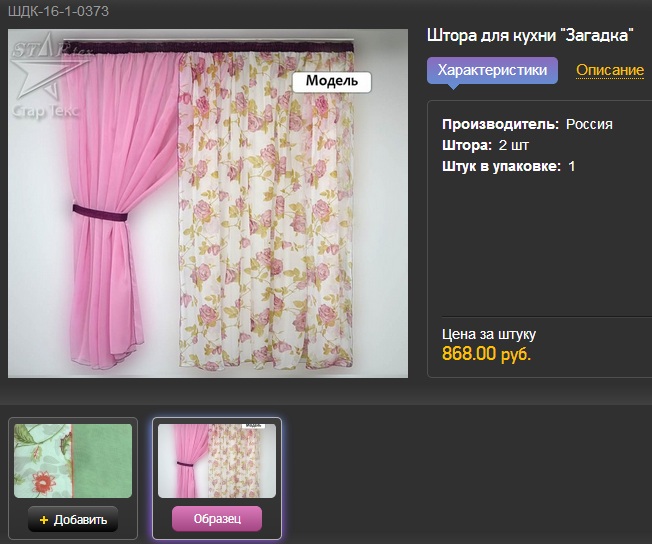Click the yellow plus icon on Добавить
The width and height of the screenshot is (652, 544).
(44, 520)
